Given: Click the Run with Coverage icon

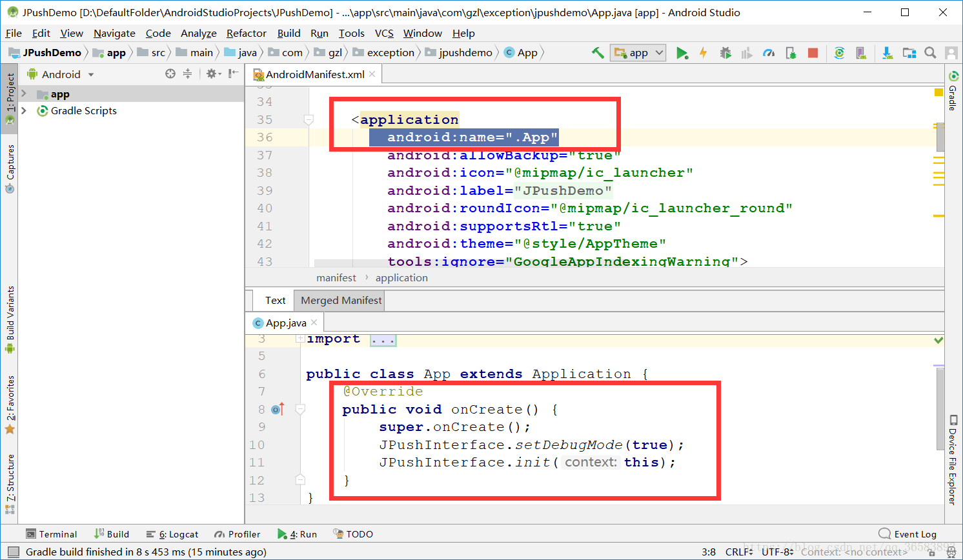Looking at the screenshot, I should pyautogui.click(x=747, y=53).
